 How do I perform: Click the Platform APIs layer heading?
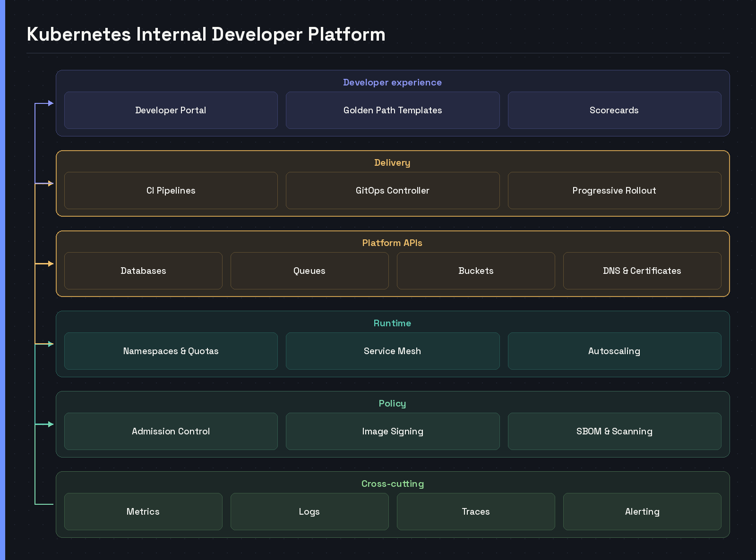(x=393, y=243)
